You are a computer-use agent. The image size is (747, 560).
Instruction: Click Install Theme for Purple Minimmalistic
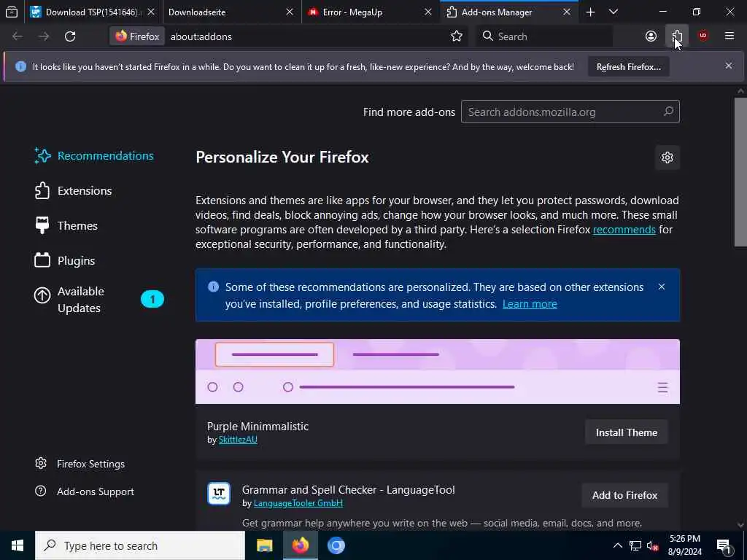[x=626, y=432]
